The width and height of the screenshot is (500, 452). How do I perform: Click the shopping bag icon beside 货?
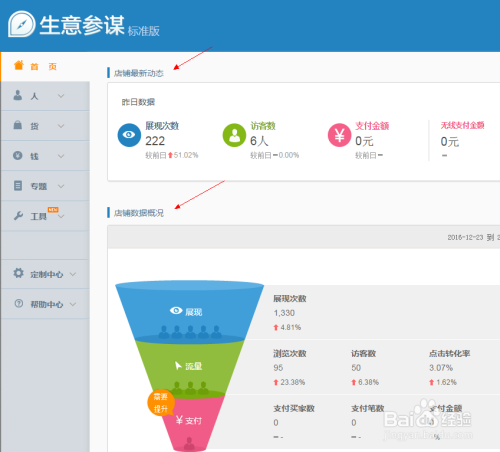(x=18, y=125)
